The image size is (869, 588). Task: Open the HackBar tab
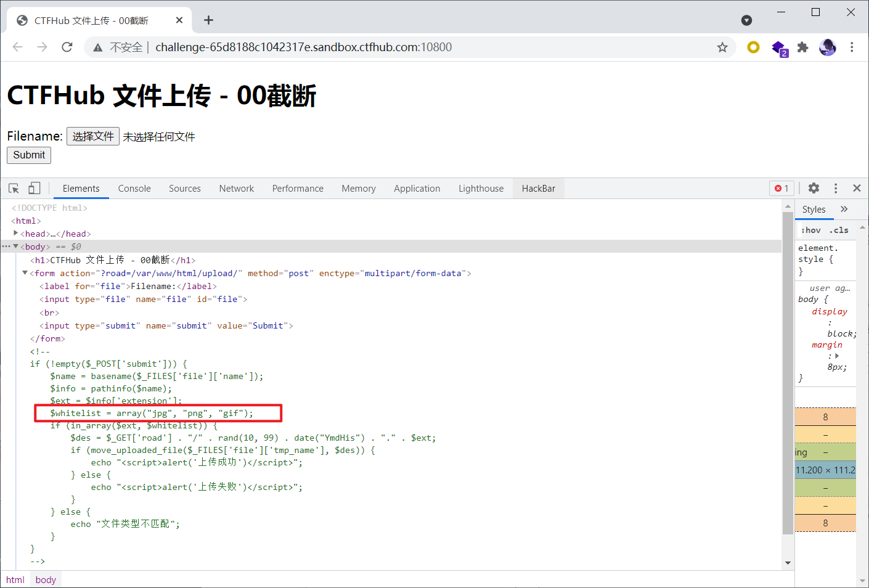[539, 189]
